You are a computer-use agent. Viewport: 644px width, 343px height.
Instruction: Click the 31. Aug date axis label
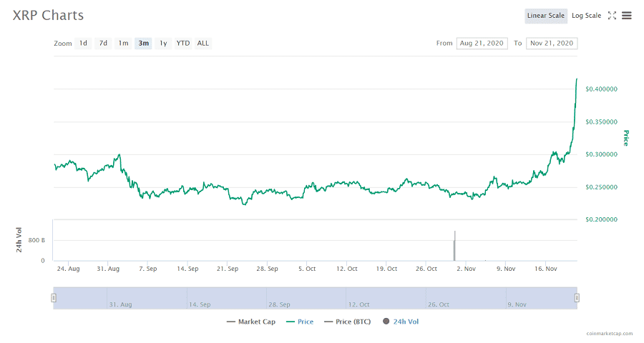108,269
